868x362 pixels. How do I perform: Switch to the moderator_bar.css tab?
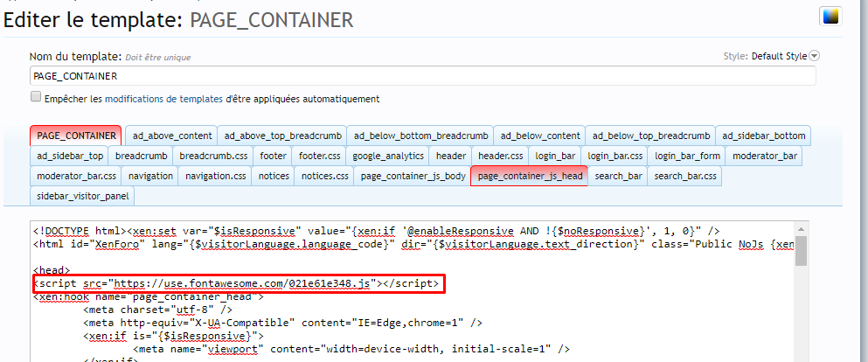[x=76, y=176]
